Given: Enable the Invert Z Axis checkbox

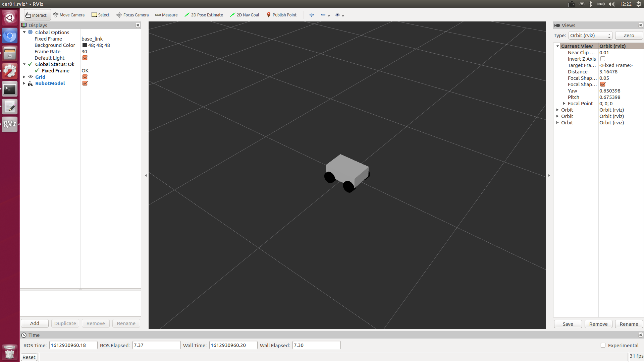Looking at the screenshot, I should click(603, 59).
